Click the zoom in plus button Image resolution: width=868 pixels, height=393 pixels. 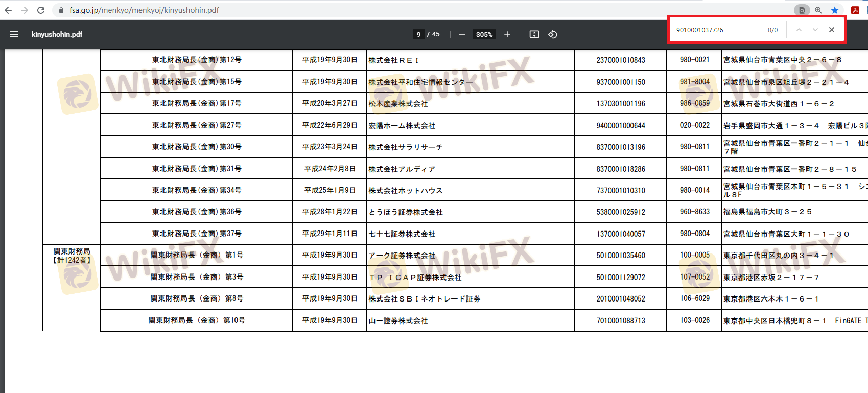[507, 34]
